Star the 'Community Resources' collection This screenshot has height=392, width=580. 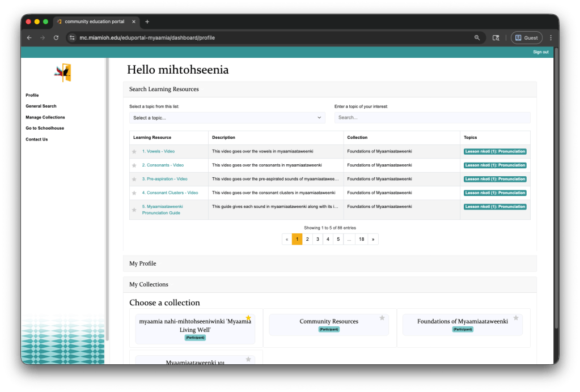click(x=382, y=317)
